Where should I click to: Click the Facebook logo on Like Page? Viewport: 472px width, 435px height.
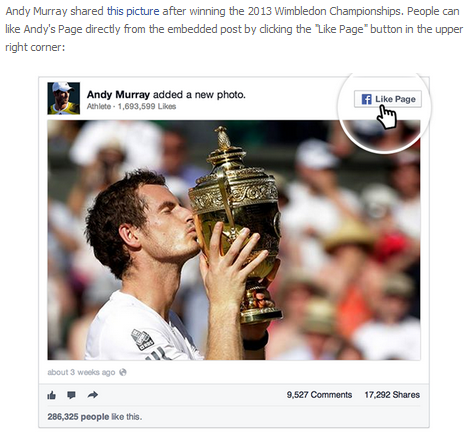pyautogui.click(x=366, y=99)
